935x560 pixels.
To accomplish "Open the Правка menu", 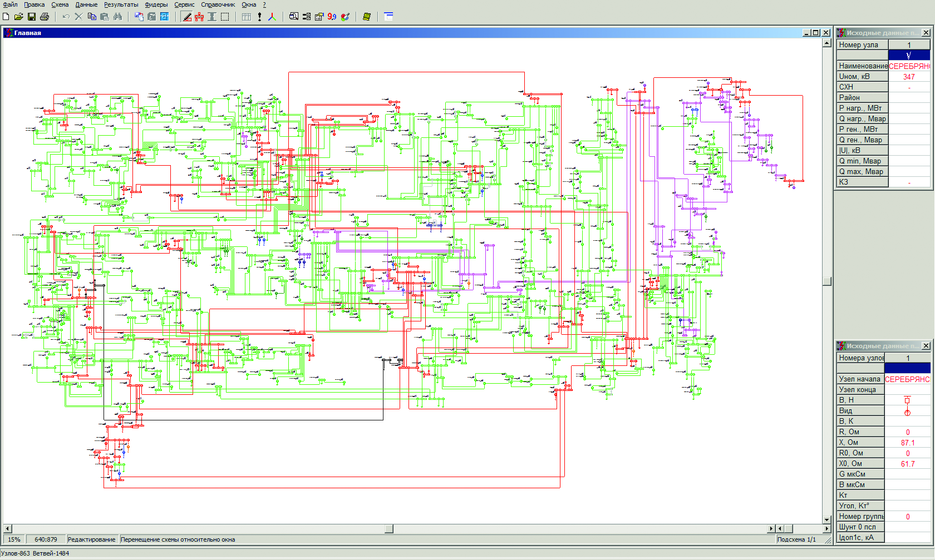I will point(34,4).
